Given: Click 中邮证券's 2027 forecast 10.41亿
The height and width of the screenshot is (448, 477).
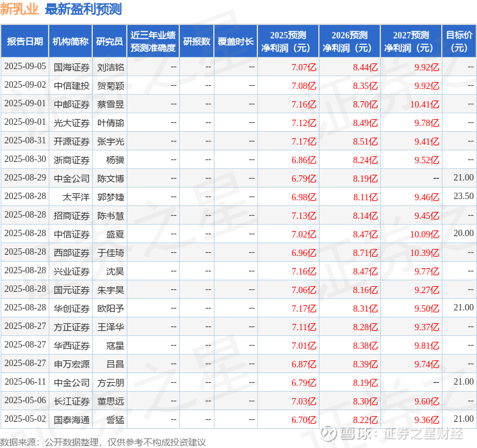Looking at the screenshot, I should tap(424, 104).
